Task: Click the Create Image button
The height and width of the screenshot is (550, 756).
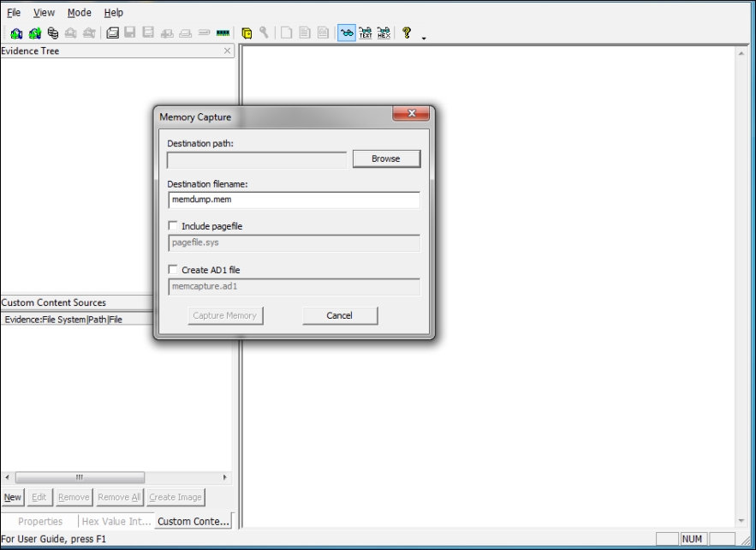Action: [x=176, y=497]
